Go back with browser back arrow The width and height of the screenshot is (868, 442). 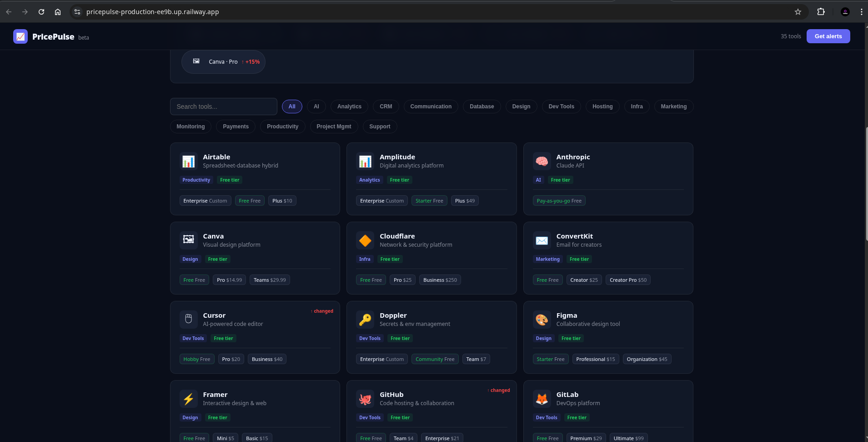[9, 12]
